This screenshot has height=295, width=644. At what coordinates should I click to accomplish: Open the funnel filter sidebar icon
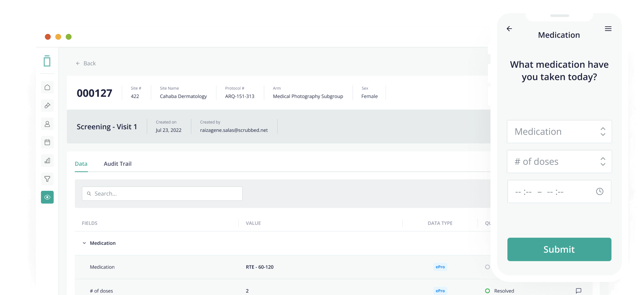[47, 179]
